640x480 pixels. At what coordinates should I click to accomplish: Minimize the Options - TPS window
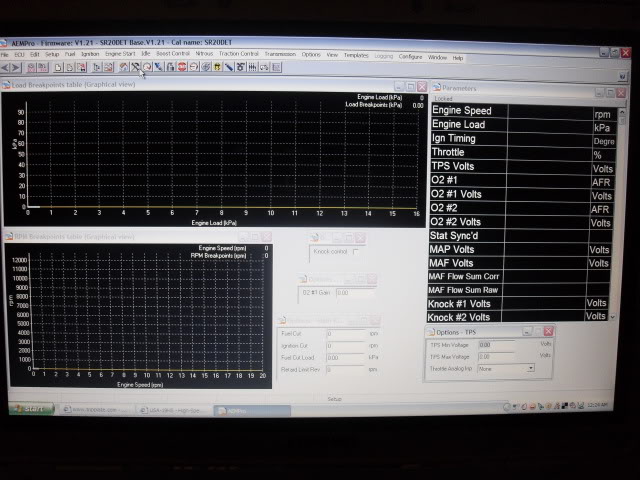coord(526,331)
